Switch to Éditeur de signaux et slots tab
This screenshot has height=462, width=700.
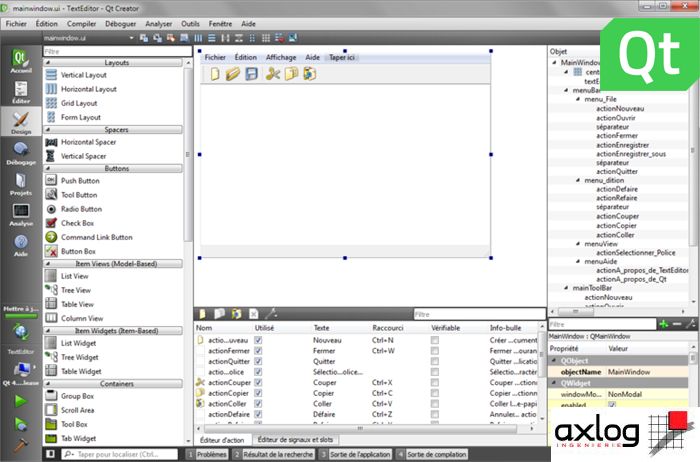tap(295, 440)
